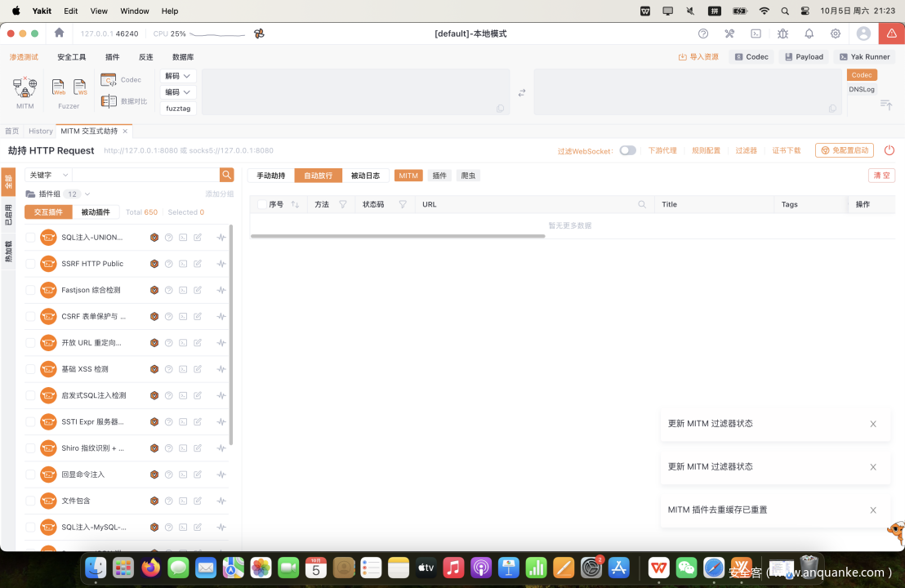Click the swap arrows between codec boxes
Viewport: 905px width, 588px height.
pos(522,92)
